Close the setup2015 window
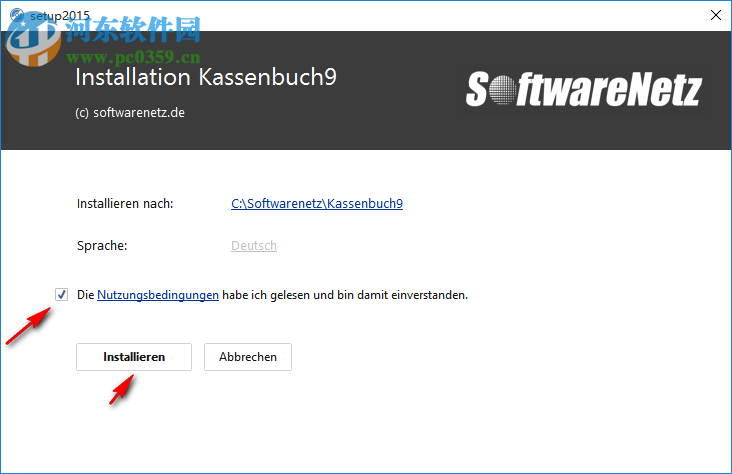 [x=716, y=15]
